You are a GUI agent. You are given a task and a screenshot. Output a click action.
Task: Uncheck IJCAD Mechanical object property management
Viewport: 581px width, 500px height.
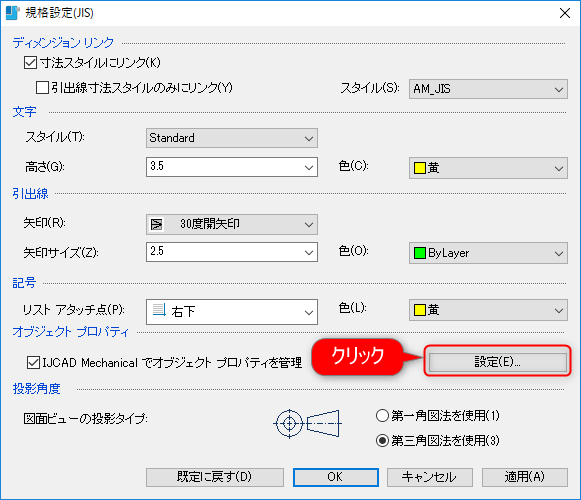pyautogui.click(x=33, y=362)
